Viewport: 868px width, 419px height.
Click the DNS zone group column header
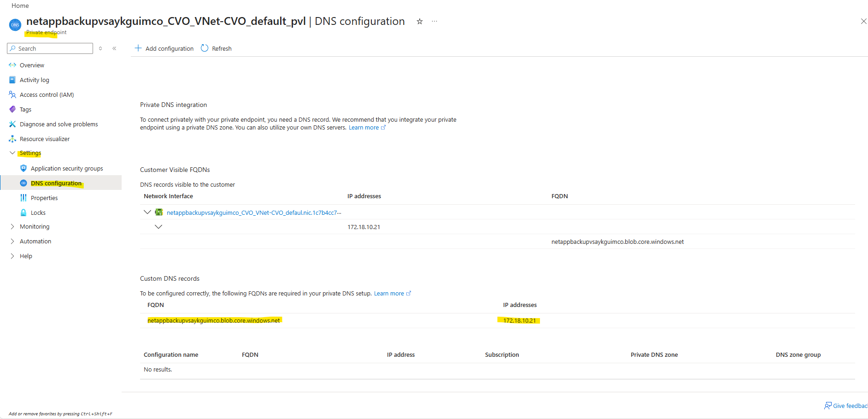pyautogui.click(x=798, y=354)
